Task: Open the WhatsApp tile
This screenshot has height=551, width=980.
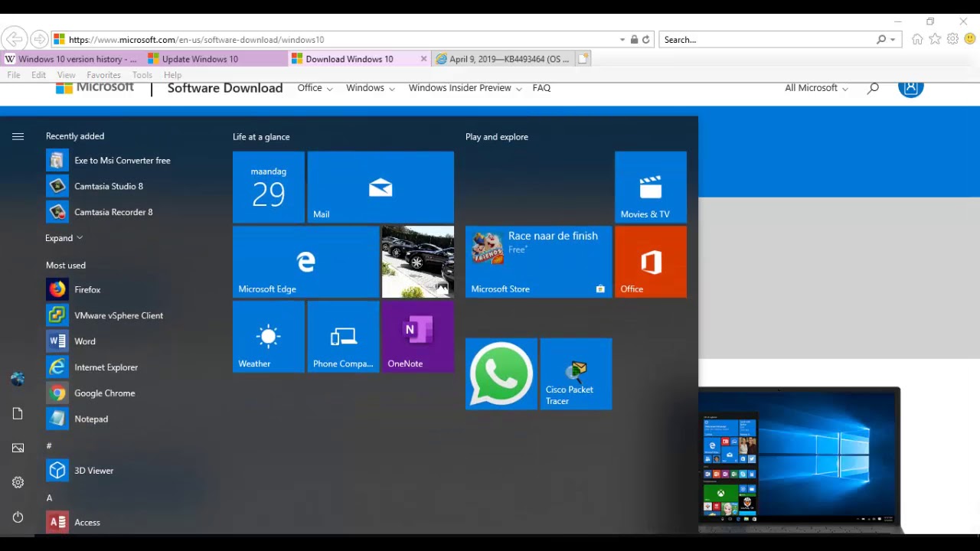Action: click(x=501, y=374)
